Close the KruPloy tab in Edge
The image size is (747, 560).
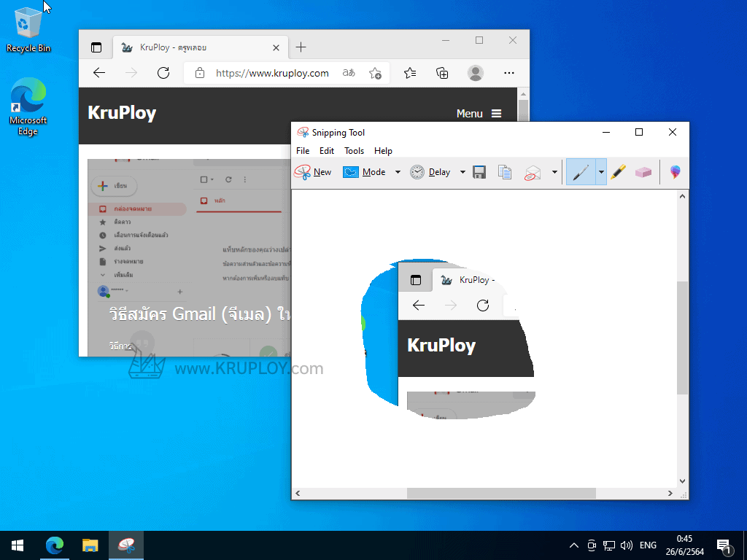(276, 47)
